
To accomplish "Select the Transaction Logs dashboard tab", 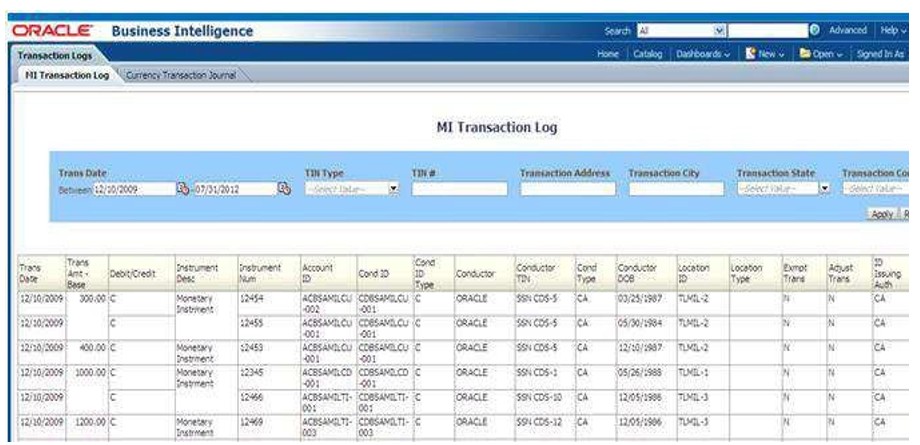I will pos(55,56).
